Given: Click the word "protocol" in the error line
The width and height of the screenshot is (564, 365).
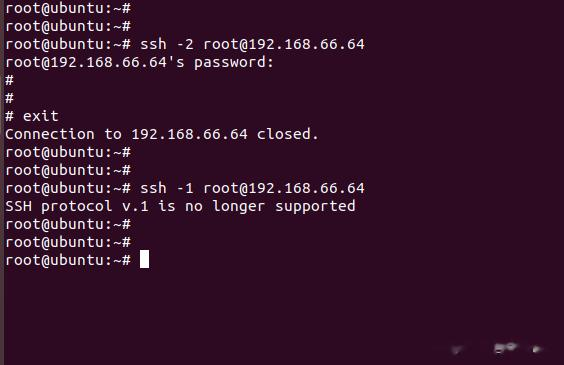Looking at the screenshot, I should [x=77, y=207].
